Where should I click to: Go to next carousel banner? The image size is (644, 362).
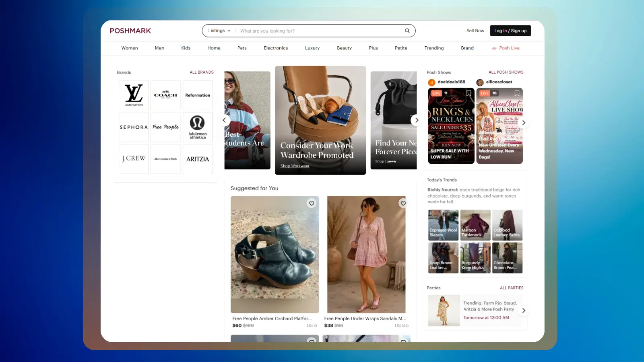(417, 120)
